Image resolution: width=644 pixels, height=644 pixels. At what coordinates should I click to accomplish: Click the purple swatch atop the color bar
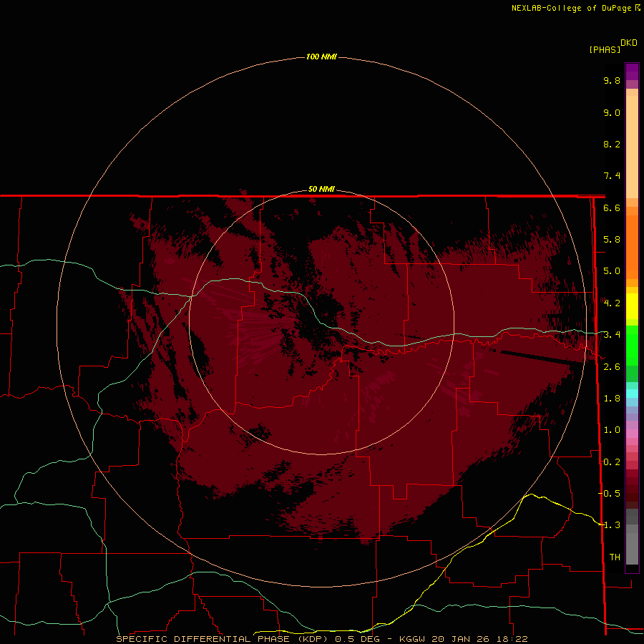[x=632, y=72]
